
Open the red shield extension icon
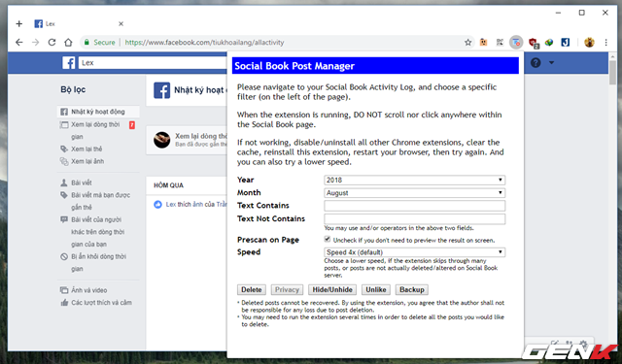pyautogui.click(x=534, y=43)
